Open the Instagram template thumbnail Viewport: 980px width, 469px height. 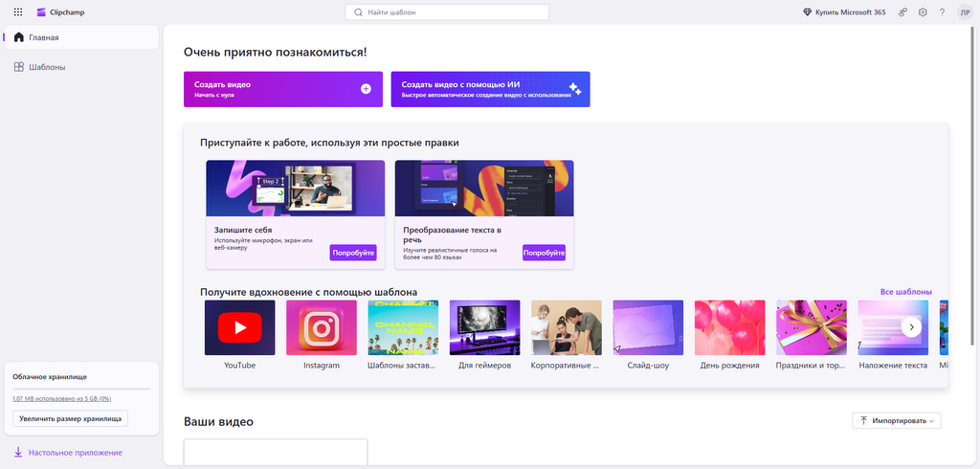(x=322, y=327)
